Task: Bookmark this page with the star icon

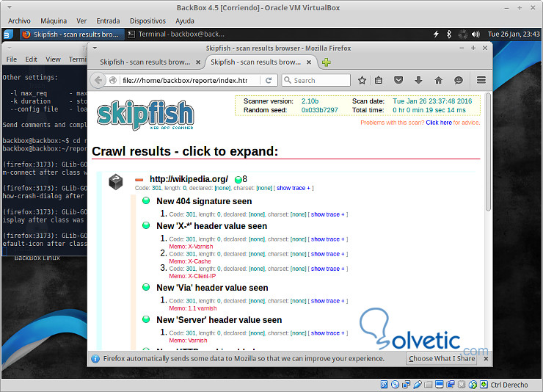Action: coord(362,80)
